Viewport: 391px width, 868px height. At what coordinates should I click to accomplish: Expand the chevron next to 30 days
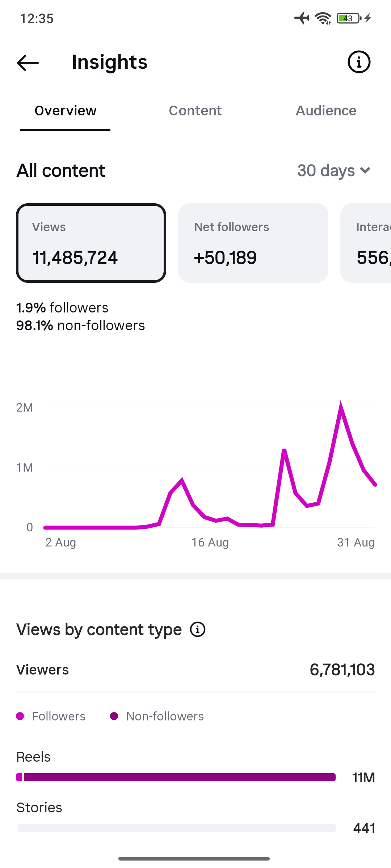click(x=365, y=170)
